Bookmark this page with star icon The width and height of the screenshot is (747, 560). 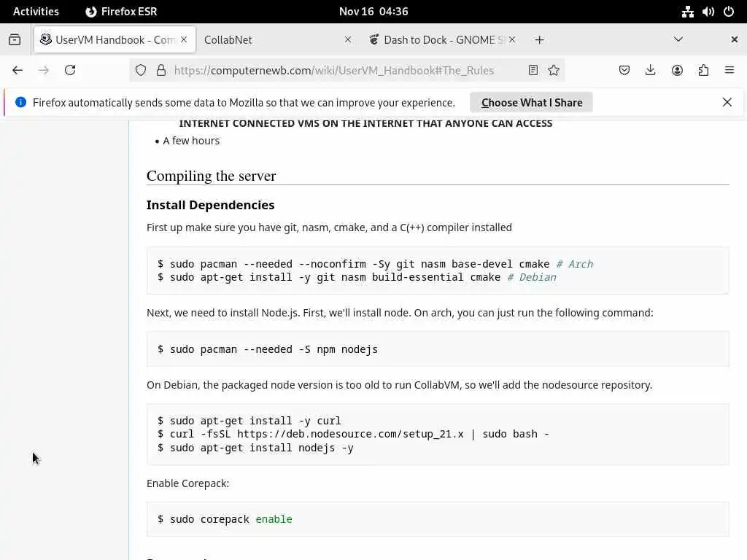554,70
